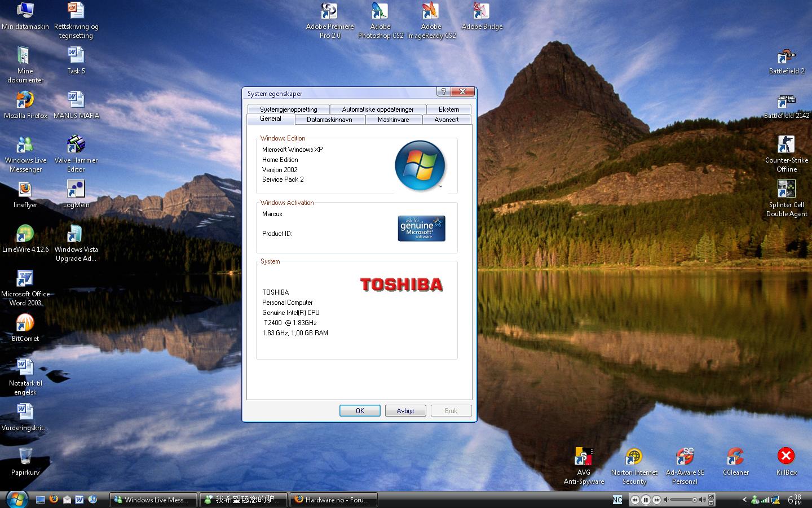
Task: Click the ask for genuine Microsoft badge
Action: [421, 228]
